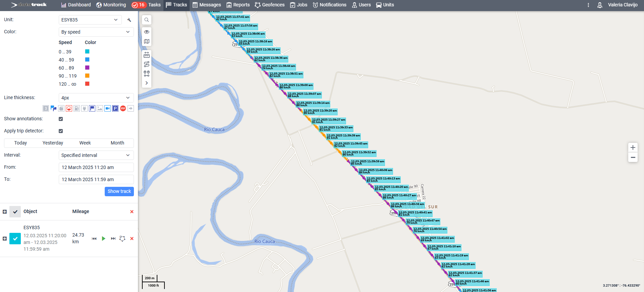Uncheck the Show annotations checkbox

pos(61,119)
